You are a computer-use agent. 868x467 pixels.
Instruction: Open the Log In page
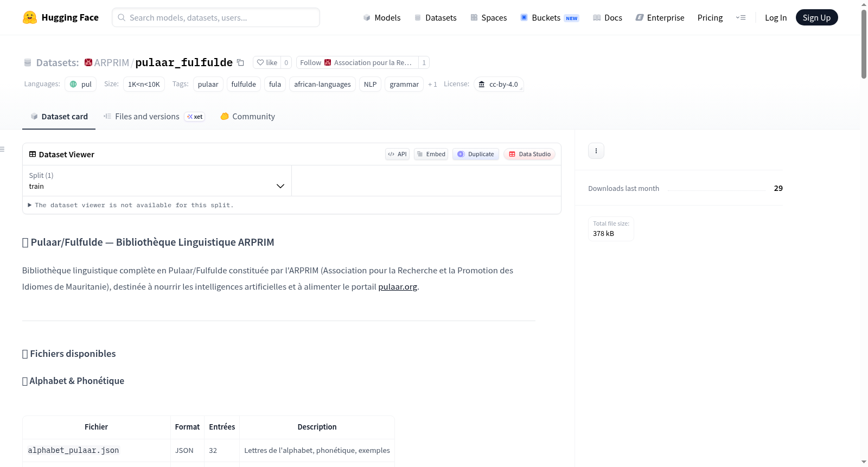pos(776,17)
